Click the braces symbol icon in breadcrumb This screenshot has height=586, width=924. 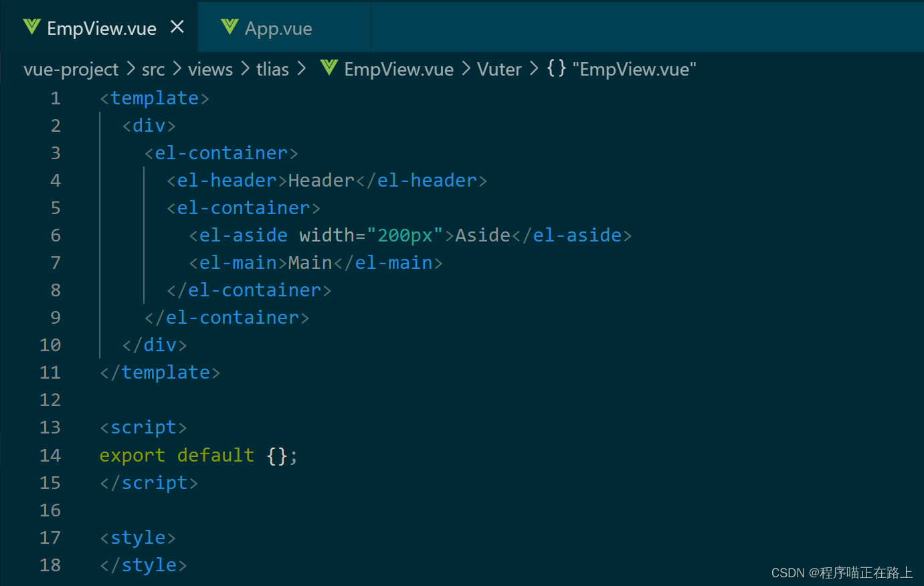coord(556,68)
